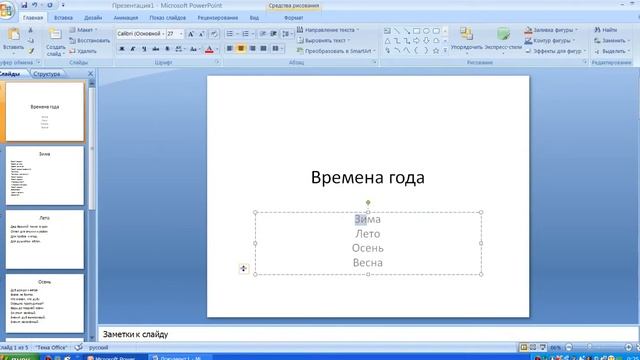Select the triangle shape in gallery
Viewport: 640px width, 360px height.
[387, 41]
